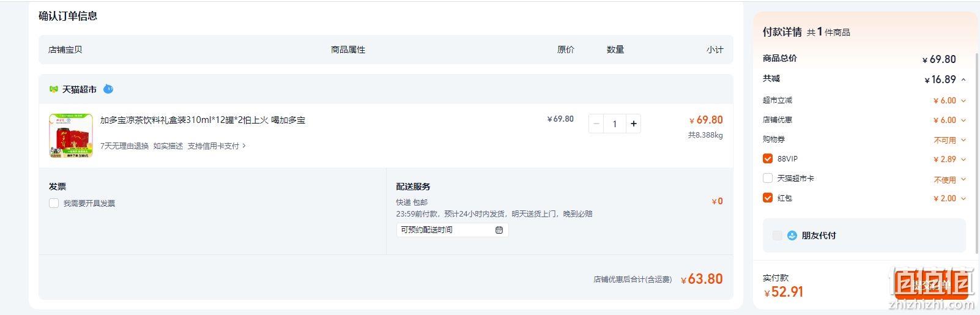
Task: Click the quantity input showing 1
Action: tap(615, 124)
